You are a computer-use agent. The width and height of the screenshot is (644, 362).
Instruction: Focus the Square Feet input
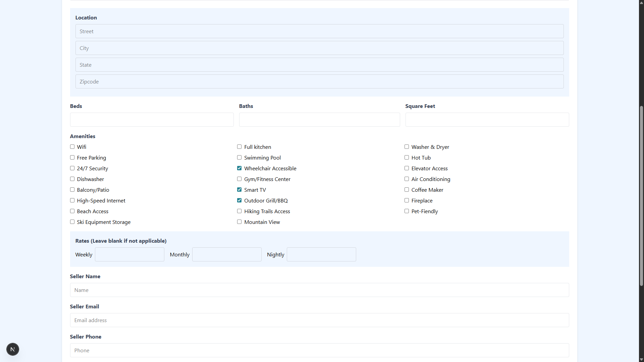(487, 120)
